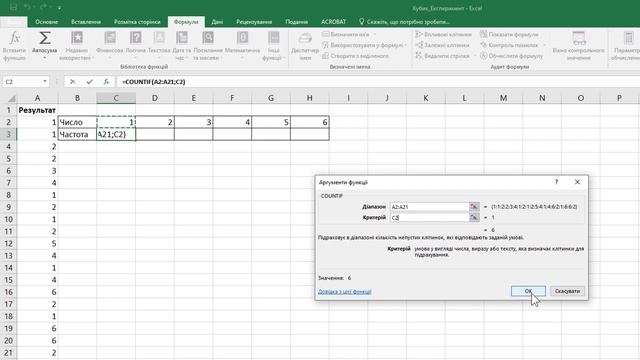Screen dimensions: 640x360
Task: Open the Подання (View) tab
Action: [296, 22]
